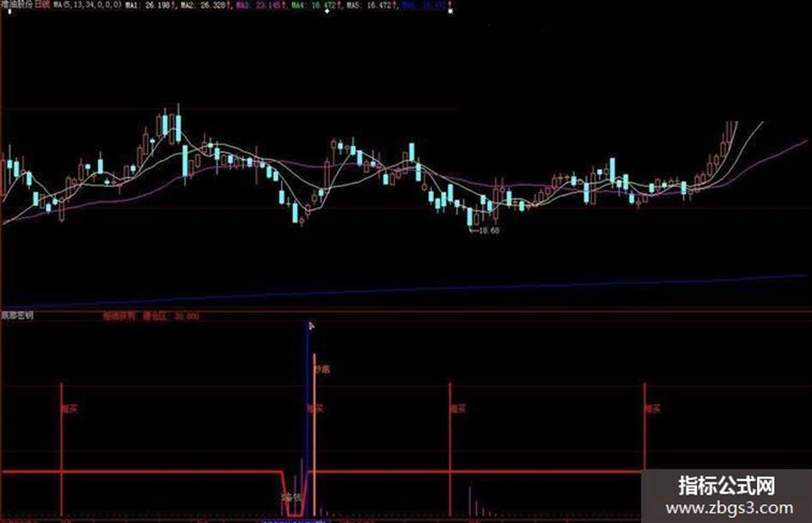This screenshot has height=523, width=812.
Task: Click the 日线 period label in the header
Action: click(x=42, y=4)
